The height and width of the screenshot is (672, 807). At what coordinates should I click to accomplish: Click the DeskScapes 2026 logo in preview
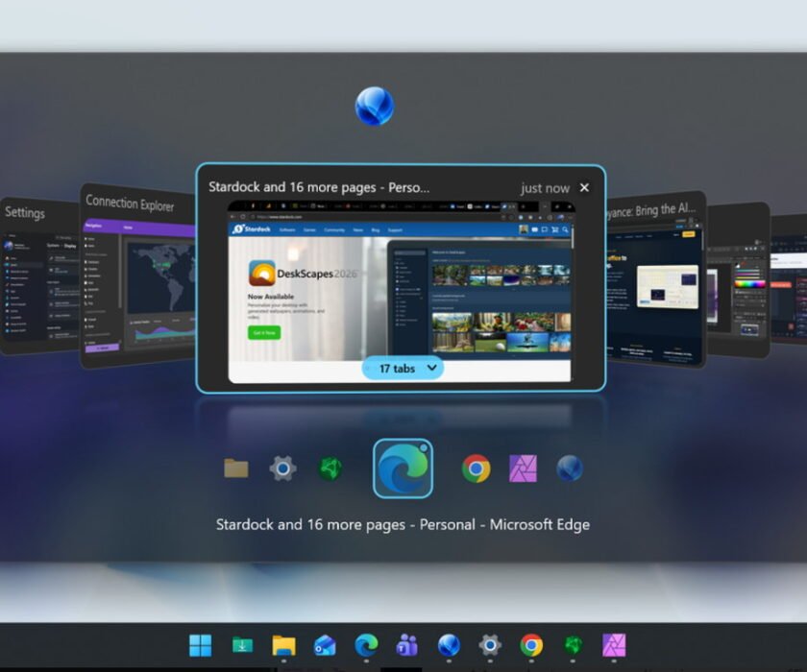(x=303, y=273)
